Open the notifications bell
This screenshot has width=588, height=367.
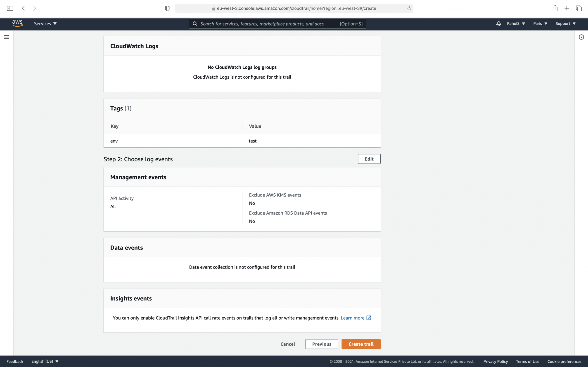tap(499, 23)
